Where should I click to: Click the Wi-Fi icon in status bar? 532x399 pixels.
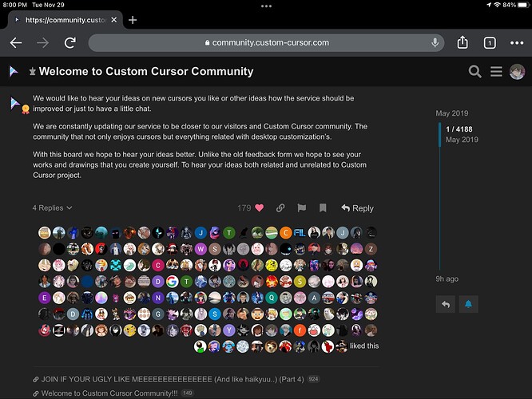click(497, 5)
